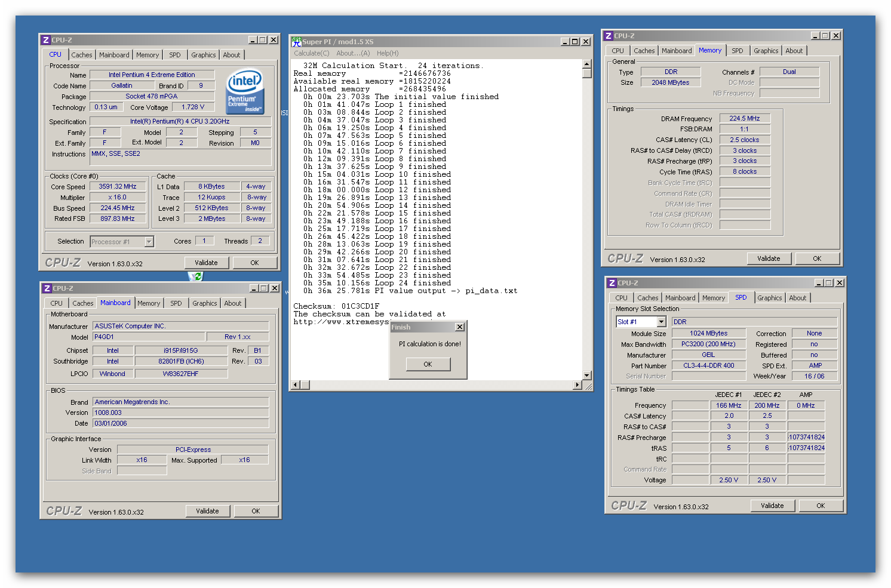The height and width of the screenshot is (588, 891).
Task: Click the Core Speed value 3591.32 MHz
Action: (x=118, y=186)
